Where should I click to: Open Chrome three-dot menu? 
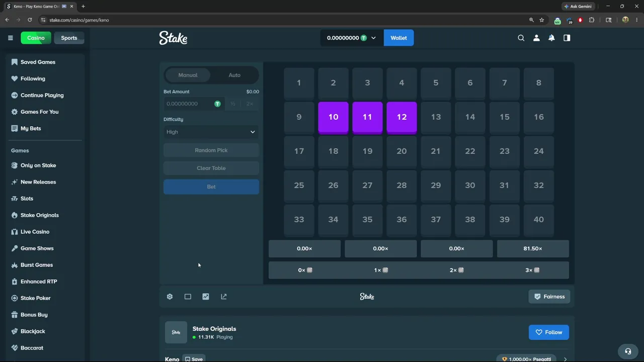click(636, 20)
